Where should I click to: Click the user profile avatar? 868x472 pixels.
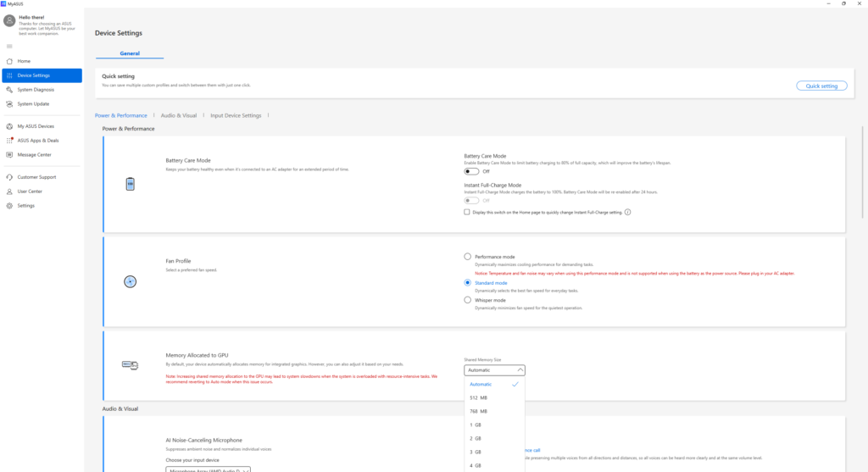tap(9, 21)
